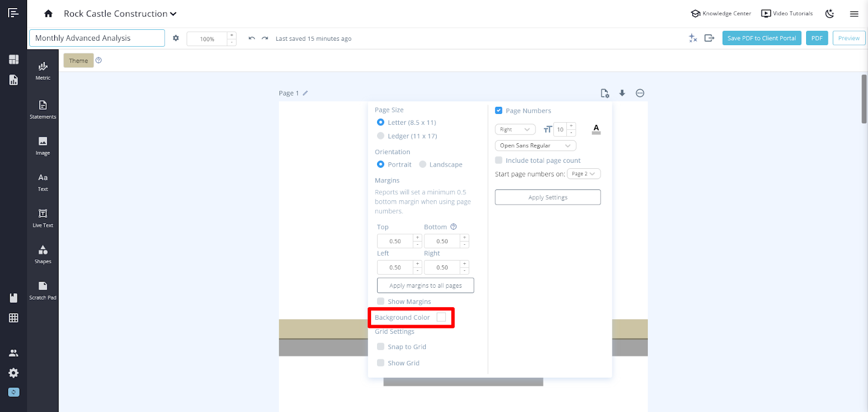Viewport: 868px width, 412px height.
Task: Undo the last change
Action: (252, 38)
